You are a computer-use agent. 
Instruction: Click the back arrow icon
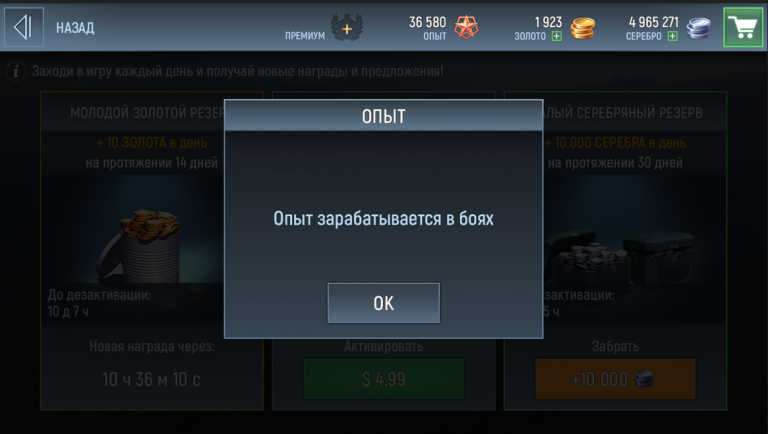coord(24,27)
